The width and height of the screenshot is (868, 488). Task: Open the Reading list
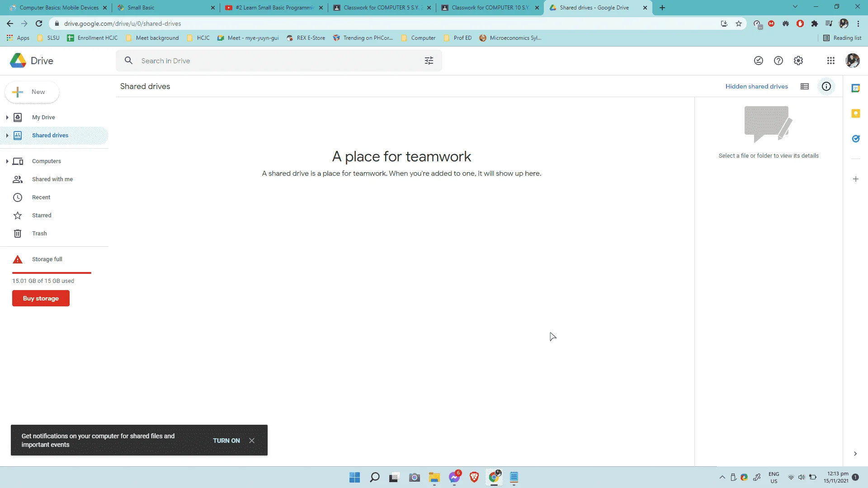(842, 38)
